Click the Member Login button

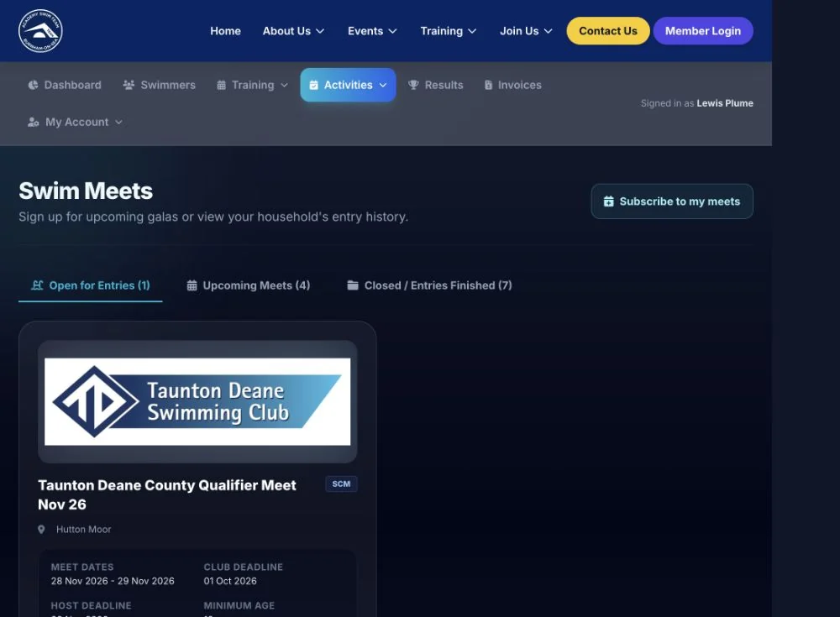[703, 31]
